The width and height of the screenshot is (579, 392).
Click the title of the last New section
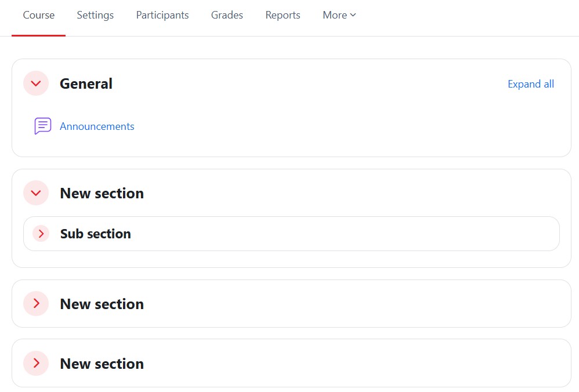[x=102, y=364]
